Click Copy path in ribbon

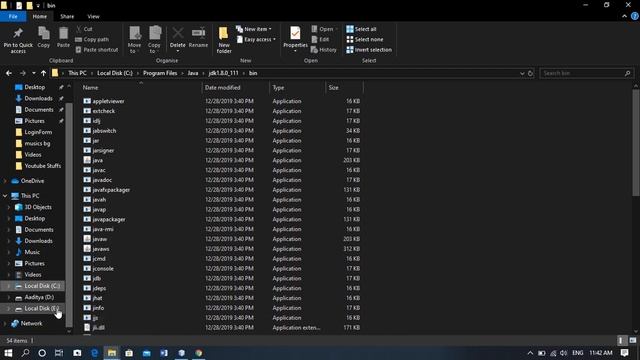92,40
